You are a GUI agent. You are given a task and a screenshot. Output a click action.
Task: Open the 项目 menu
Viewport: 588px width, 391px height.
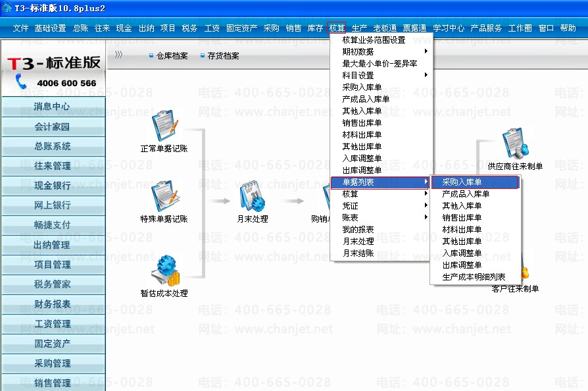[168, 28]
